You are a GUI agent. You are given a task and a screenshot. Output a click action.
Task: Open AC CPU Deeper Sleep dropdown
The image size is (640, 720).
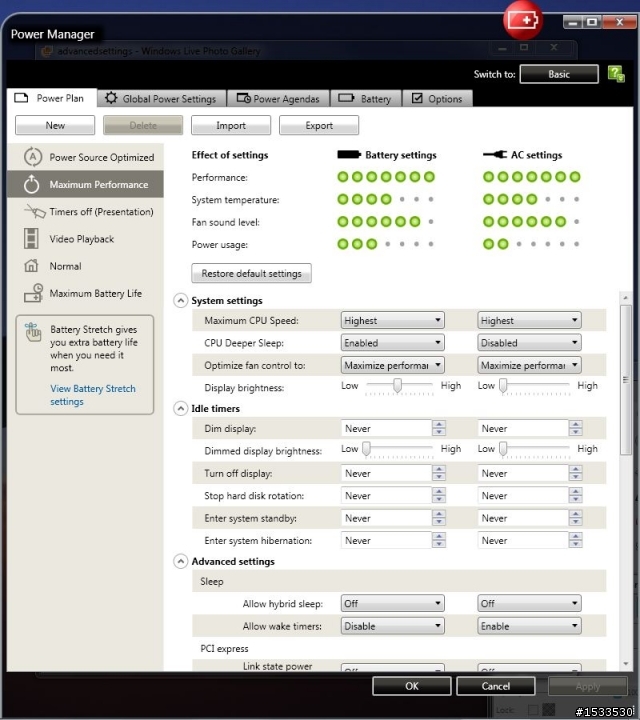click(529, 343)
